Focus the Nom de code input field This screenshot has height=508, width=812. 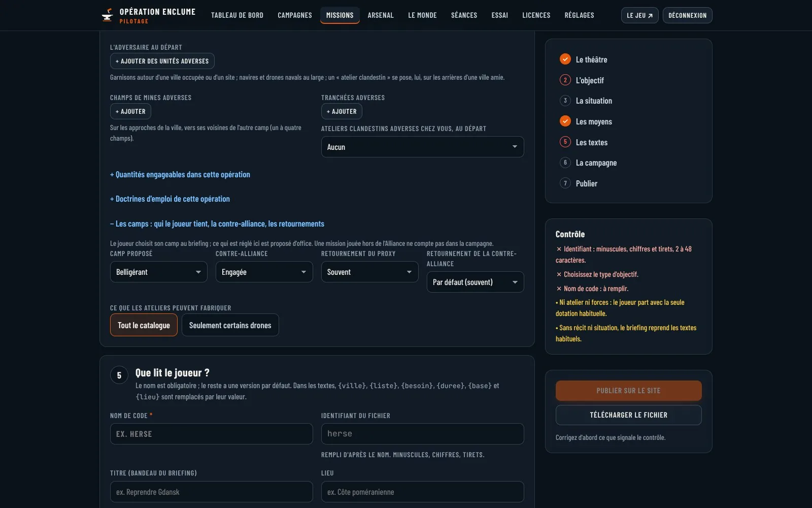click(x=212, y=434)
